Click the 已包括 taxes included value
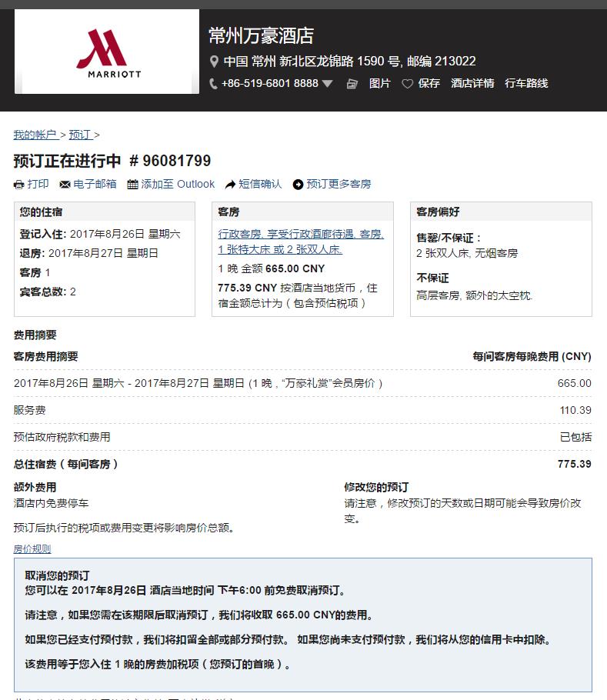The height and width of the screenshot is (700, 607). (x=575, y=437)
